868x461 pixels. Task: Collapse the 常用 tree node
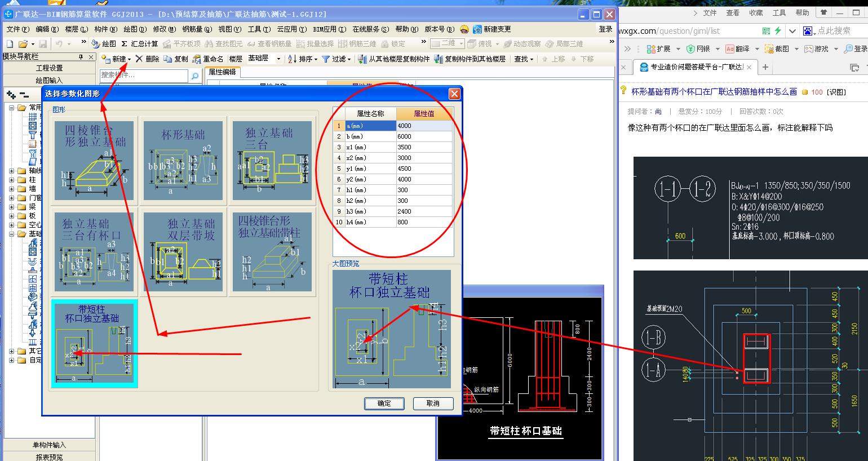[12, 107]
